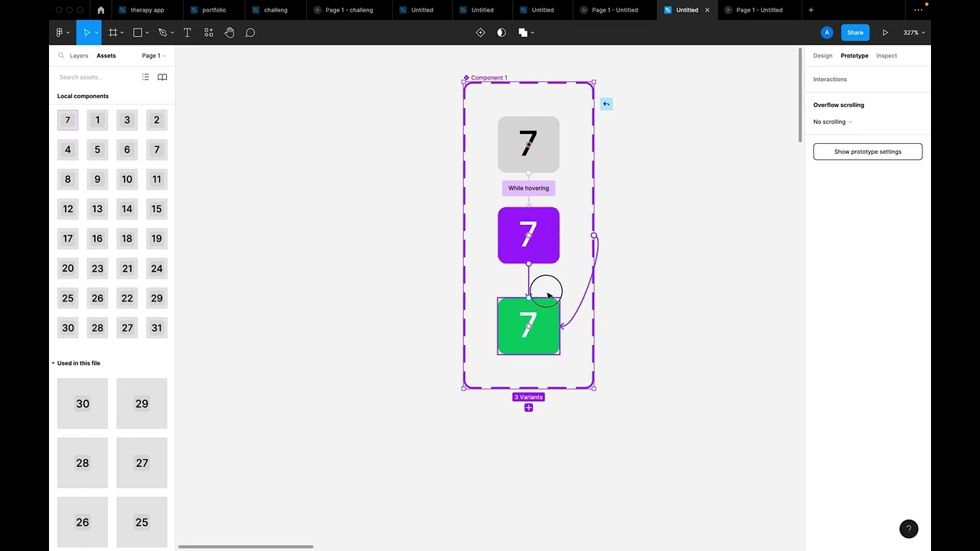Click the 3 Variants label
This screenshot has height=551, width=980.
(528, 397)
